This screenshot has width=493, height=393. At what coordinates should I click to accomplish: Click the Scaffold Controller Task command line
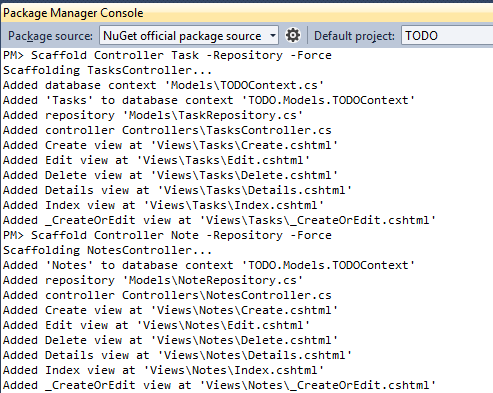click(x=167, y=55)
